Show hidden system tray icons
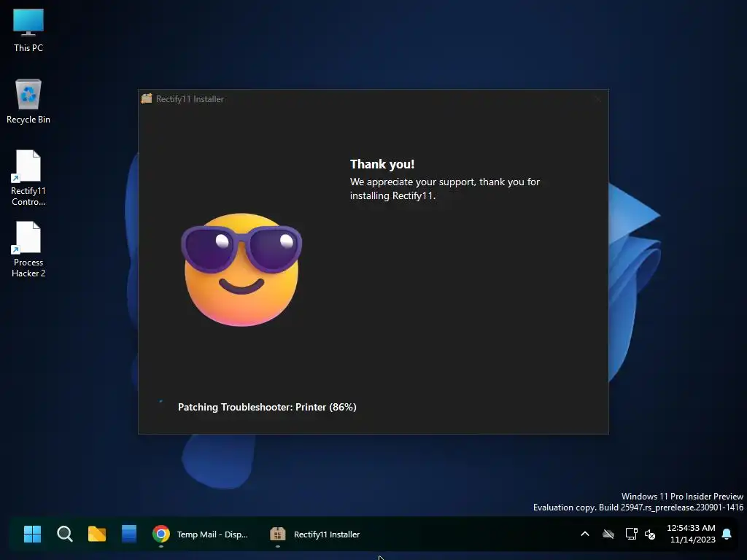 pos(585,534)
